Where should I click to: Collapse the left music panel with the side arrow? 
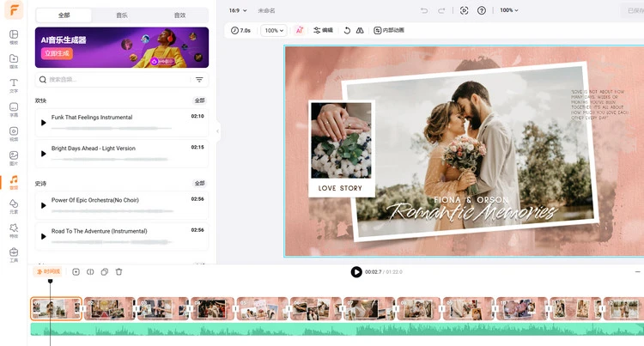218,131
